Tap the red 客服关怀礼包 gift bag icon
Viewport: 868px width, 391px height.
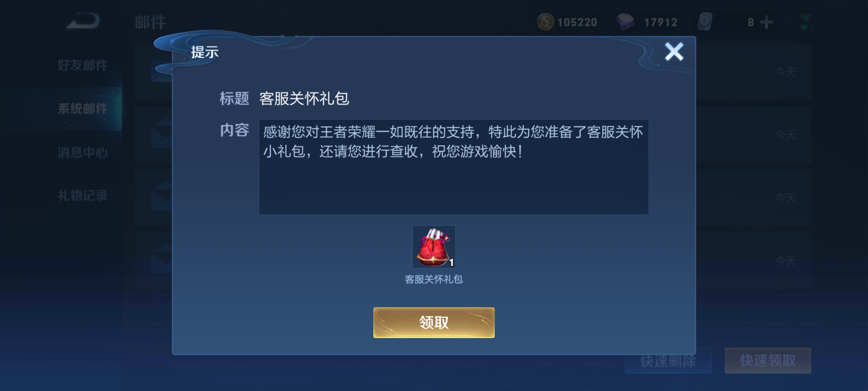click(434, 247)
